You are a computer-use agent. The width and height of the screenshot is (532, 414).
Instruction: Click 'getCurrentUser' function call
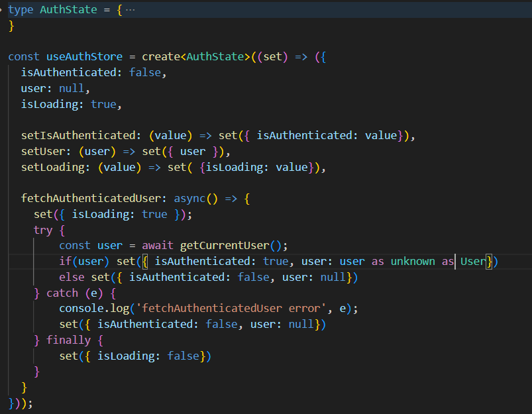pyautogui.click(x=225, y=245)
